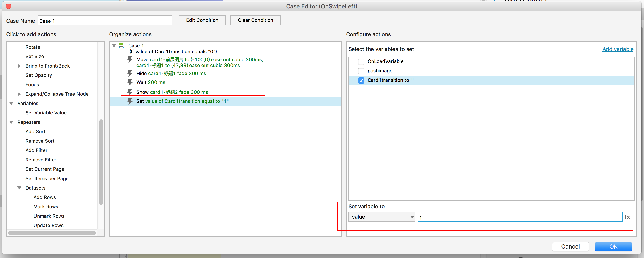
Task: Click the Edit Condition button
Action: (x=202, y=20)
